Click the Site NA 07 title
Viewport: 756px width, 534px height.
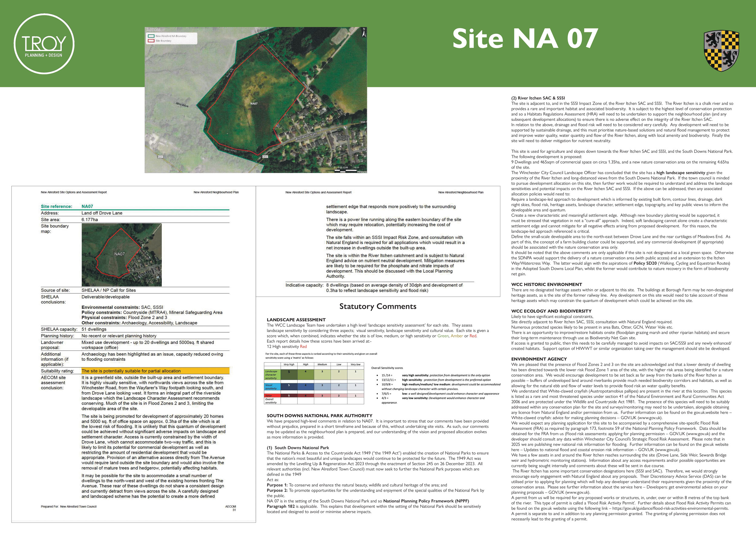click(x=525, y=39)
